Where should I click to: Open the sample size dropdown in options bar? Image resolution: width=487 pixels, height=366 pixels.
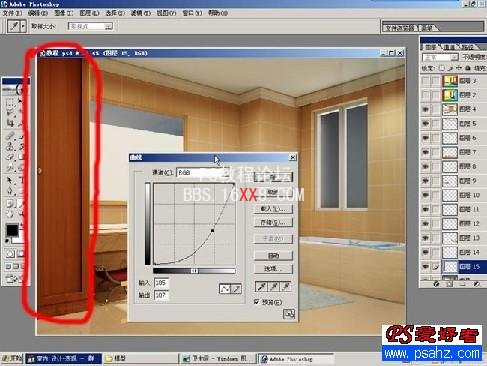(x=91, y=26)
